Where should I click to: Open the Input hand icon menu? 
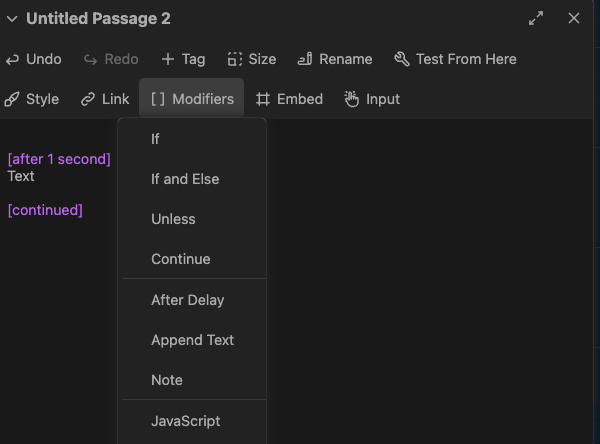click(352, 99)
